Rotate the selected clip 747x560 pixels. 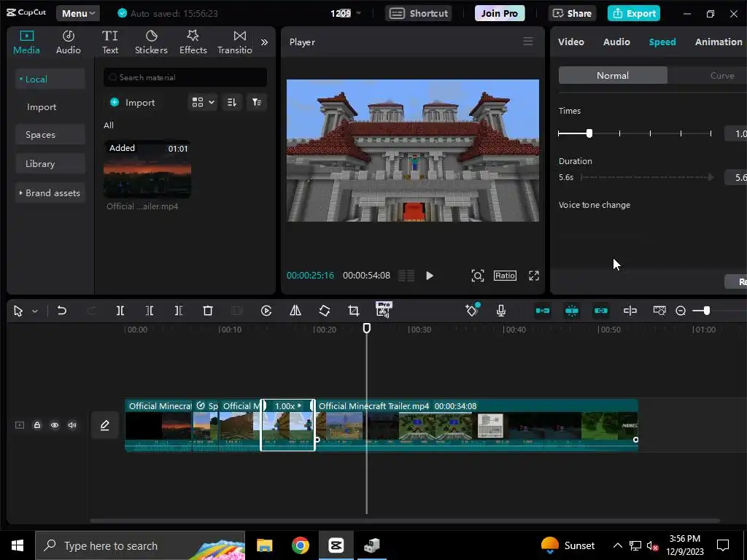325,311
